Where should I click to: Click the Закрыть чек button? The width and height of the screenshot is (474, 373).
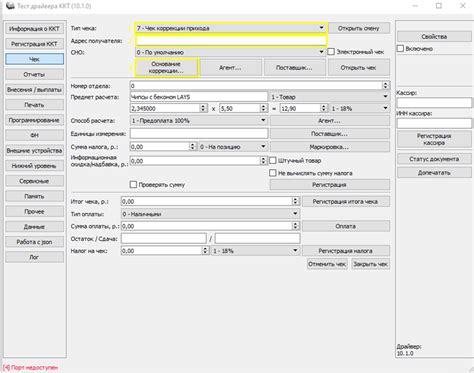[370, 264]
